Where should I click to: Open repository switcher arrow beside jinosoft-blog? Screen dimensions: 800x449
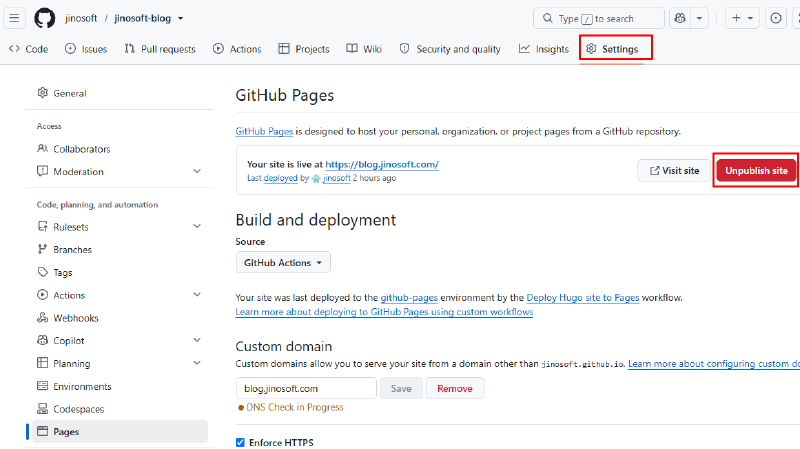click(x=181, y=18)
